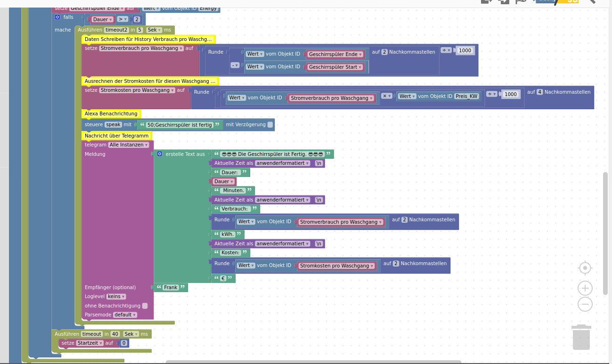Click the horizontal workspace scrollbar at bottom
Viewport: 612px width, 364px height.
tap(313, 362)
